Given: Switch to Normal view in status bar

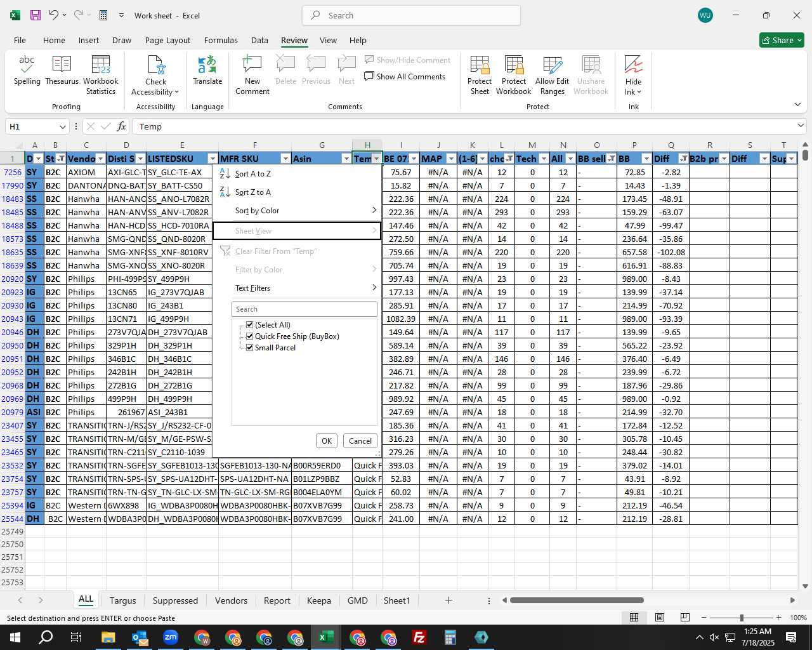Looking at the screenshot, I should [634, 618].
